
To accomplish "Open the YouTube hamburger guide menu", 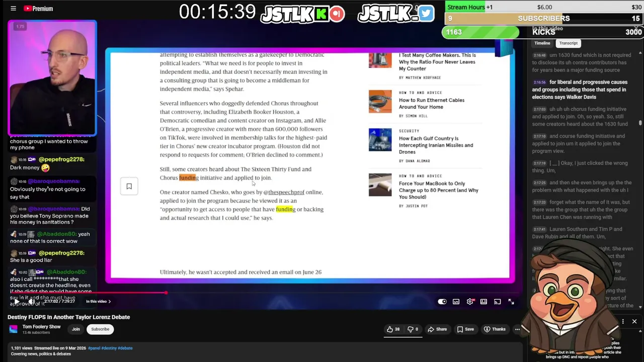I will (13, 9).
